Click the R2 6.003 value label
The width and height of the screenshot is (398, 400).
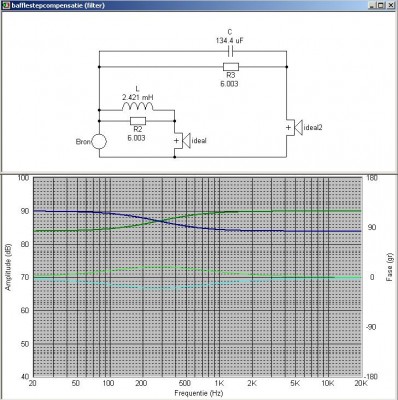click(x=136, y=138)
